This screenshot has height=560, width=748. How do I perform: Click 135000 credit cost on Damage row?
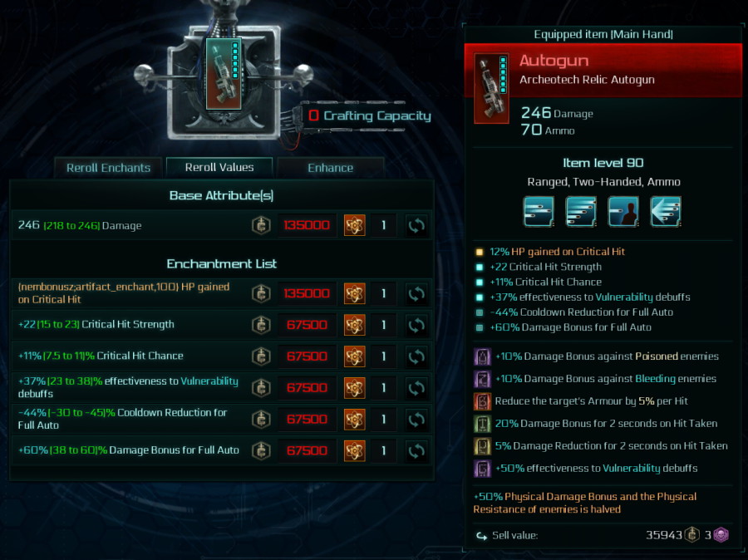[307, 225]
